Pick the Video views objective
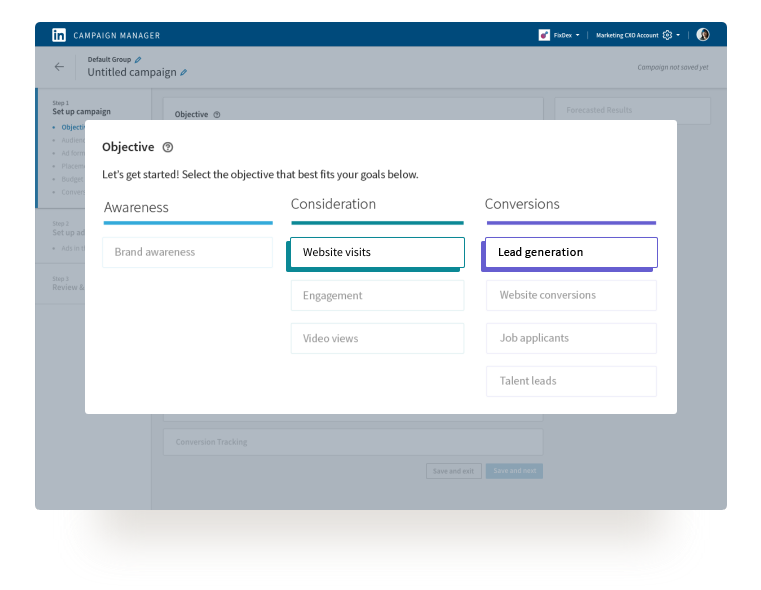The image size is (761, 590). [x=377, y=338]
